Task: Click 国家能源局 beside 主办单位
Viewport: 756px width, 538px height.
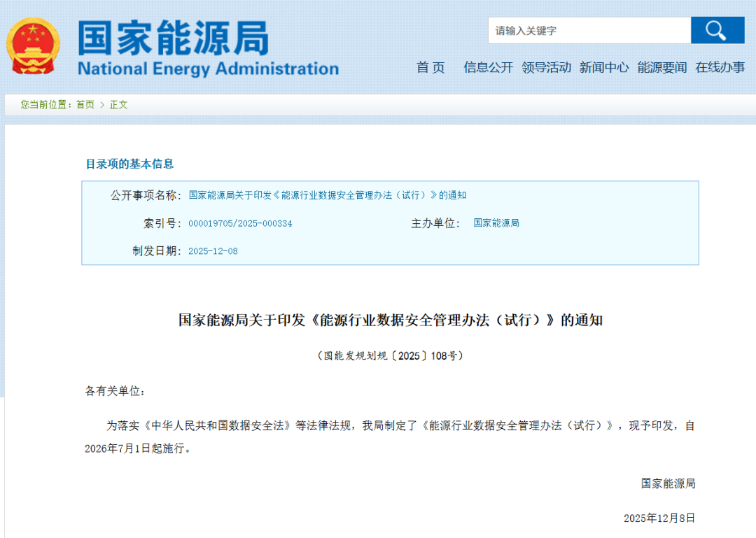Action: (x=496, y=223)
